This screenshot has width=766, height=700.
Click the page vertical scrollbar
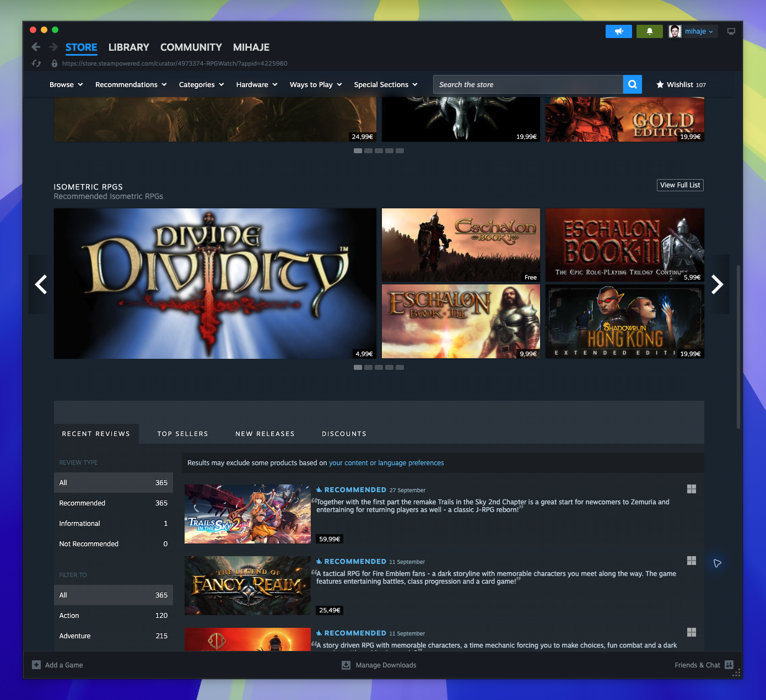click(x=738, y=347)
